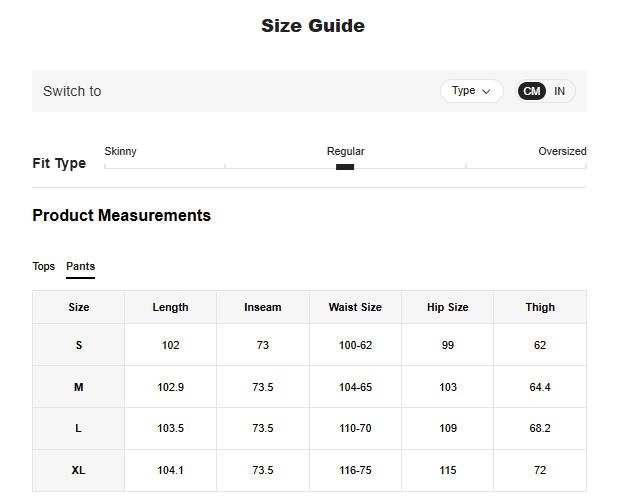
Task: Click the Regular fit label
Action: (345, 151)
